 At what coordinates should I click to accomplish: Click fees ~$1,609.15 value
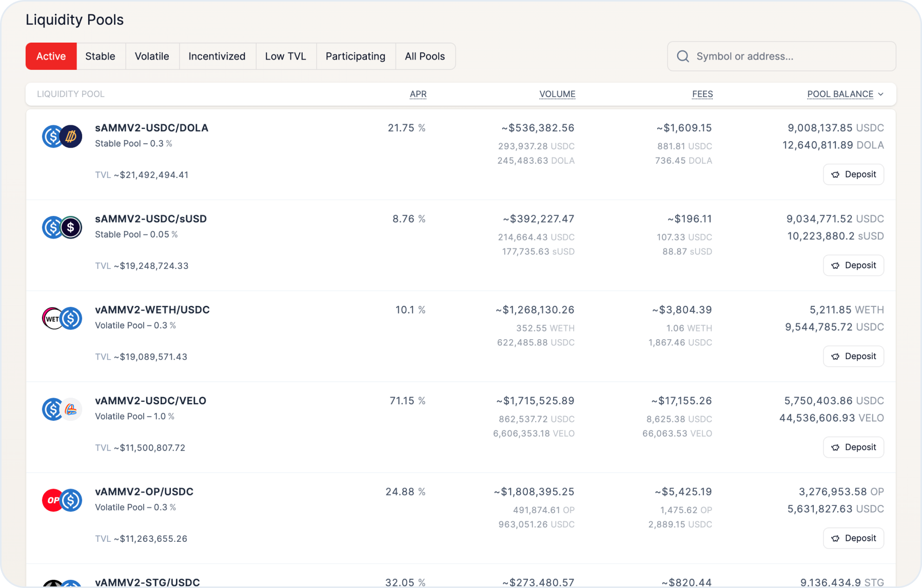(684, 128)
